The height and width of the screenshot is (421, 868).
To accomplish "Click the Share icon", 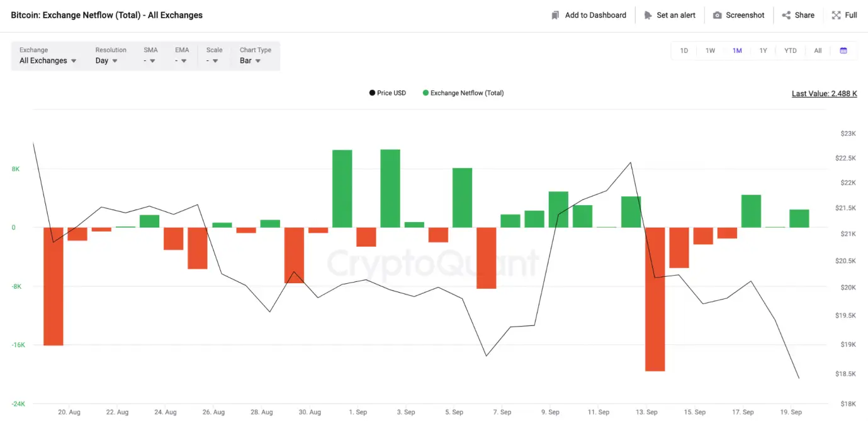I will 786,15.
